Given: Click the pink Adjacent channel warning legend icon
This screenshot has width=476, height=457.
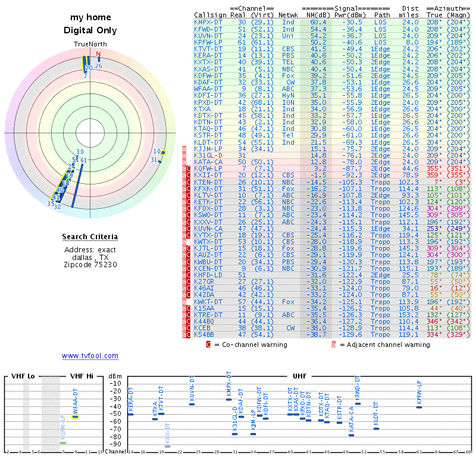Looking at the screenshot, I should pyautogui.click(x=334, y=345).
